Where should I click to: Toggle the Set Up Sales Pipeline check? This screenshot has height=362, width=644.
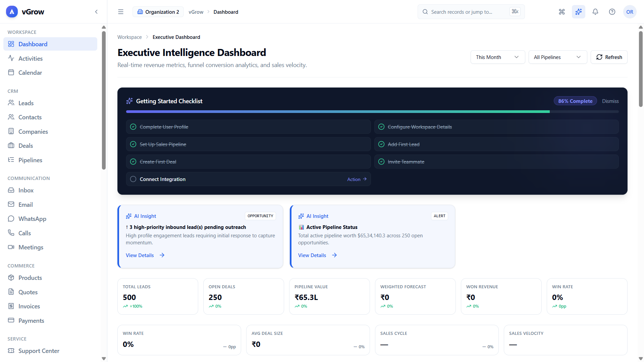[133, 144]
